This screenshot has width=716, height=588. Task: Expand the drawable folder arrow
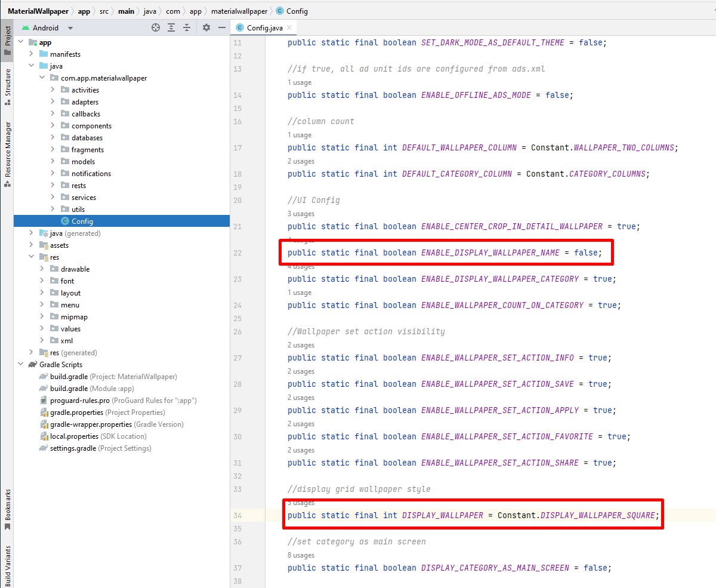42,269
